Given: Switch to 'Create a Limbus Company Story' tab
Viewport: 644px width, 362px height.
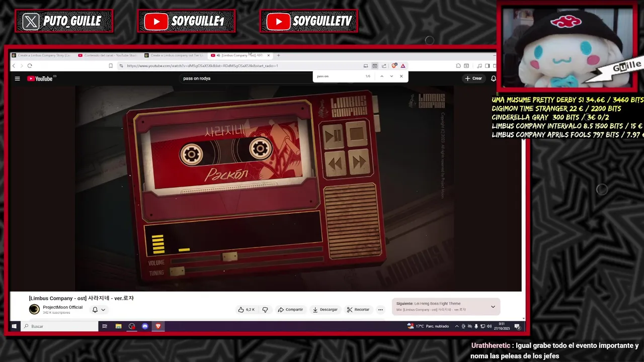Looking at the screenshot, I should [x=41, y=55].
